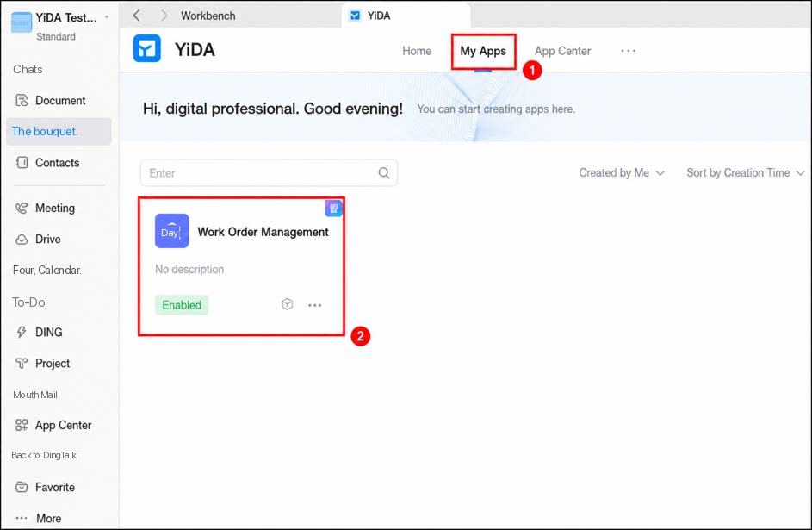
Task: Open the Contacts sidebar icon
Action: pos(22,163)
